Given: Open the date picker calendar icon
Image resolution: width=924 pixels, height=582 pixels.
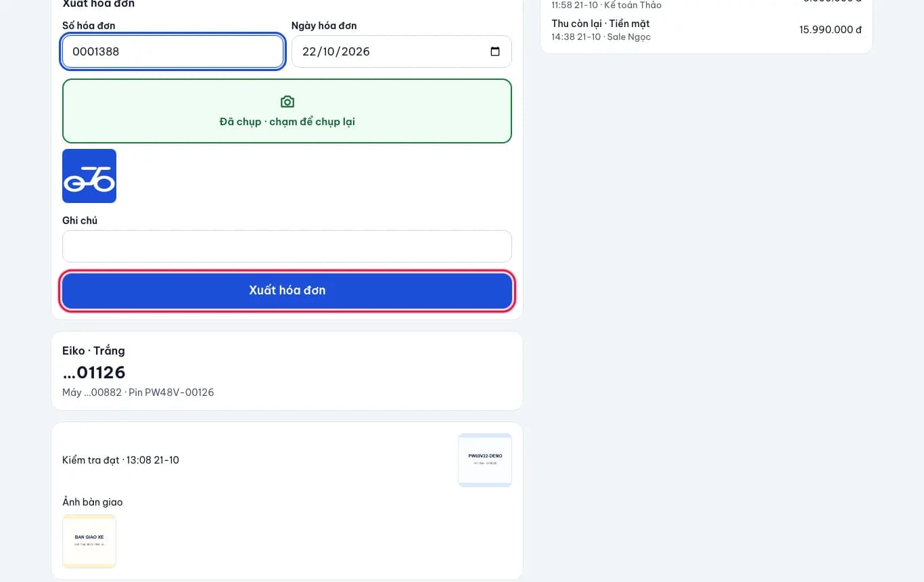Looking at the screenshot, I should click(495, 51).
